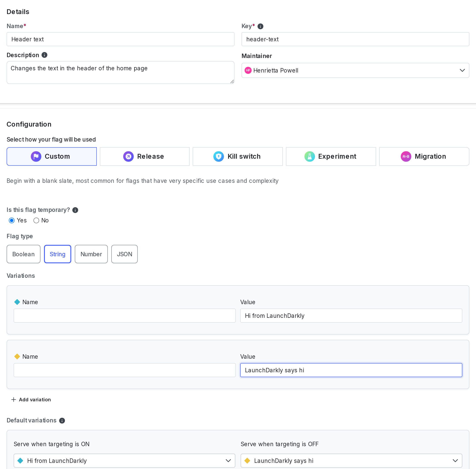The width and height of the screenshot is (476, 469).
Task: Click the second variation's Name field
Action: point(125,370)
